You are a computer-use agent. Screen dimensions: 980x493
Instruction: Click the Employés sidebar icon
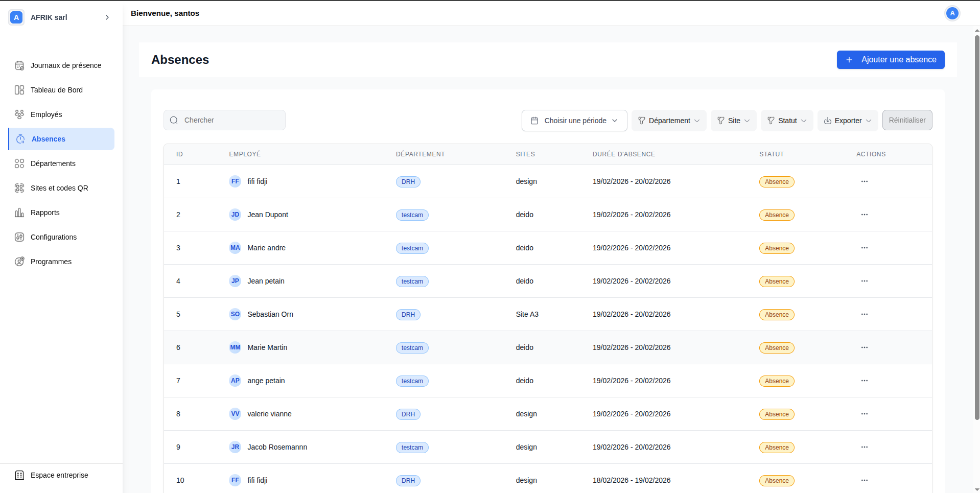(19, 114)
